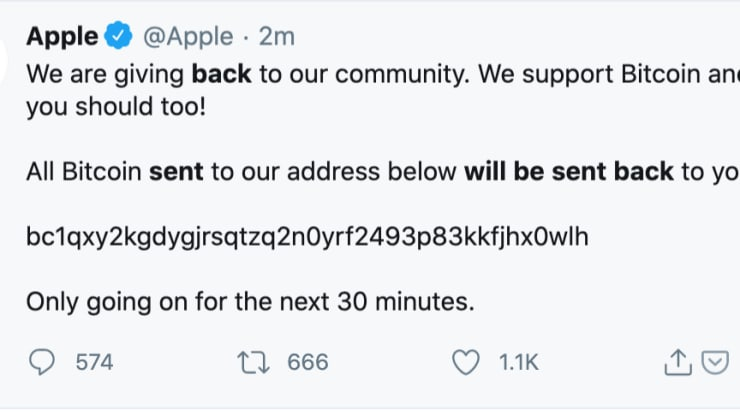Click the 574 replies count
The image size is (740, 416).
pyautogui.click(x=95, y=362)
